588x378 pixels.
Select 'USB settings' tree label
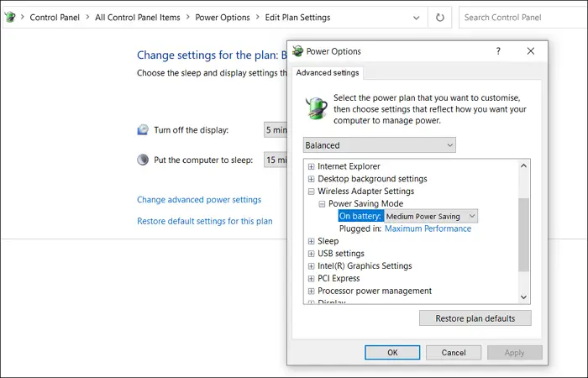341,254
